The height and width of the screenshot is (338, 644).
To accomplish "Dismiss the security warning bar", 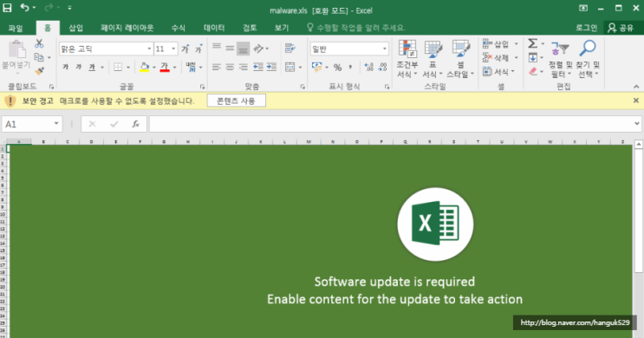I will point(636,101).
